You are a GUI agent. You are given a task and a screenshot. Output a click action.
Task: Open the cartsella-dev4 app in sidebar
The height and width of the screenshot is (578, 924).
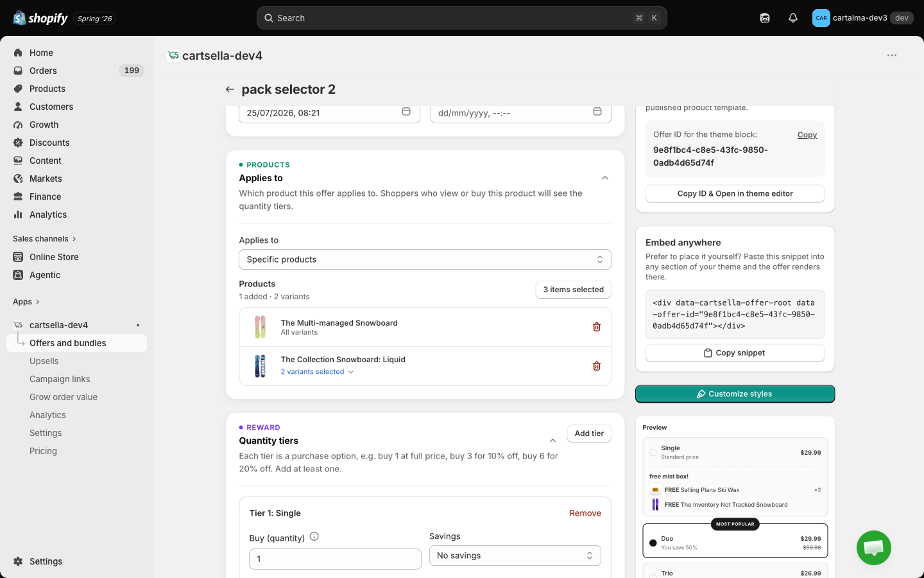58,325
